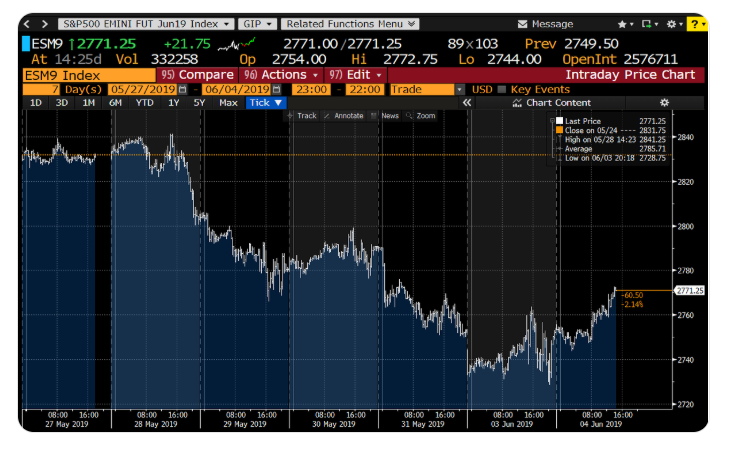
Task: Click the mini sparkline chart icon
Action: click(x=237, y=44)
